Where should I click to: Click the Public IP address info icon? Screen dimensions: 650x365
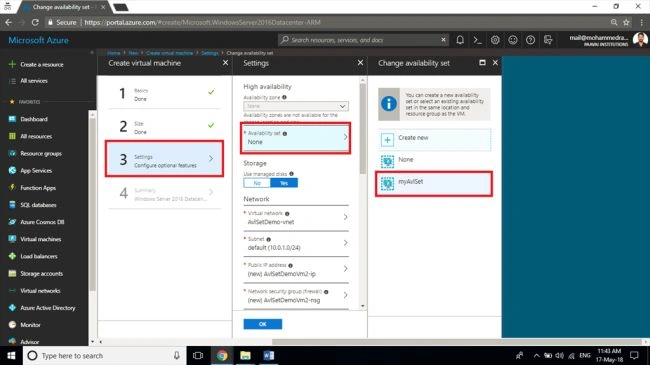point(290,265)
